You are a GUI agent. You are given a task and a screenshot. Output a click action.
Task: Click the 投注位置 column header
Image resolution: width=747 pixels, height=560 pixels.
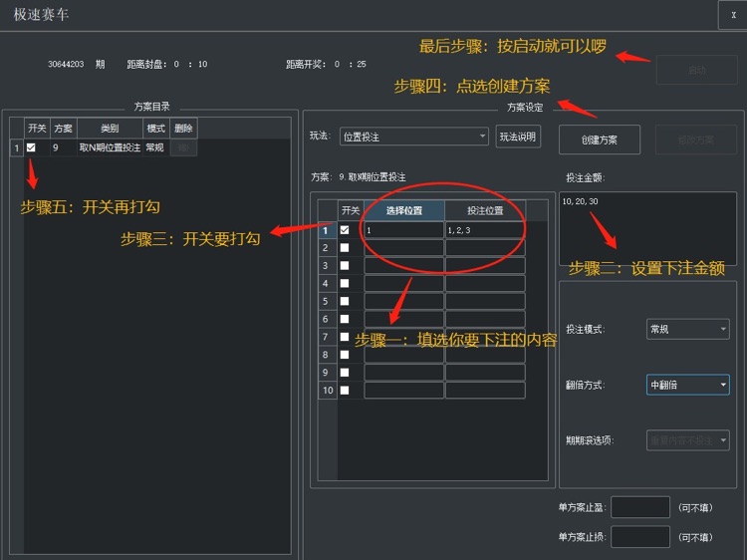click(x=485, y=210)
